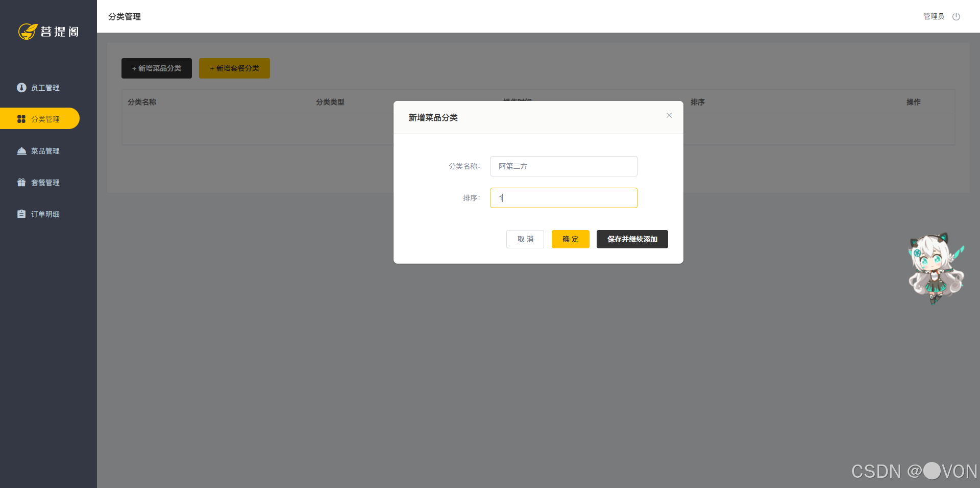This screenshot has height=488, width=980.
Task: Click the power logout icon
Action: pyautogui.click(x=956, y=16)
